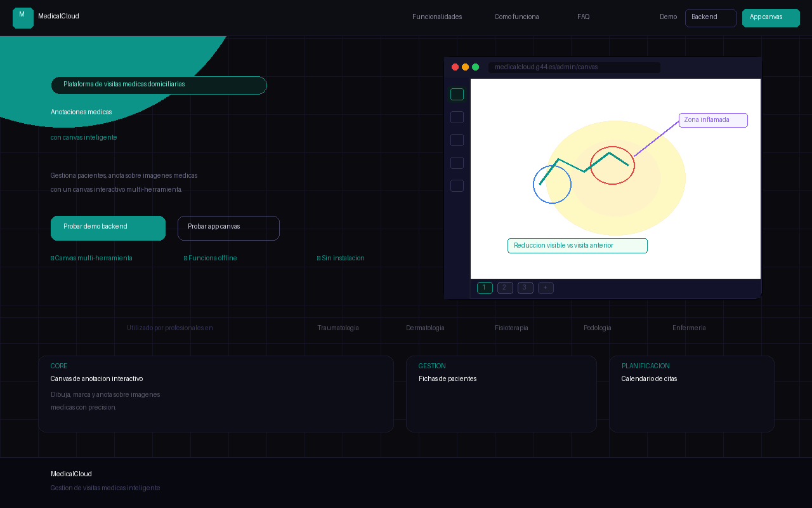The image size is (812, 508).
Task: Open the Funcionalidades menu item
Action: [437, 17]
